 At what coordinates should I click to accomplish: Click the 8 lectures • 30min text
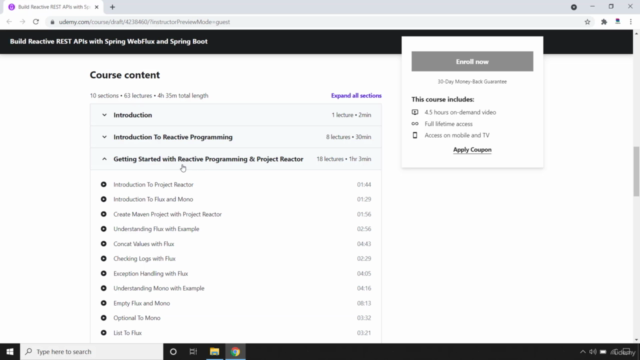click(x=349, y=137)
